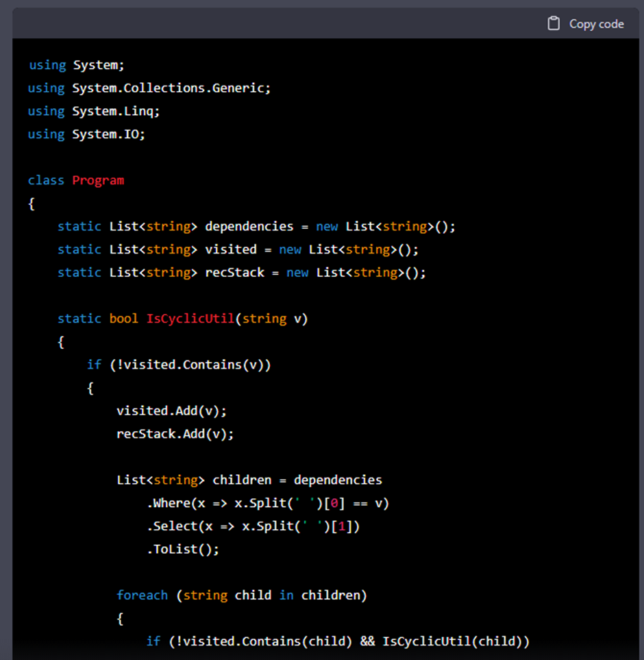Click the 'class' keyword before Program
The width and height of the screenshot is (644, 660).
(47, 180)
